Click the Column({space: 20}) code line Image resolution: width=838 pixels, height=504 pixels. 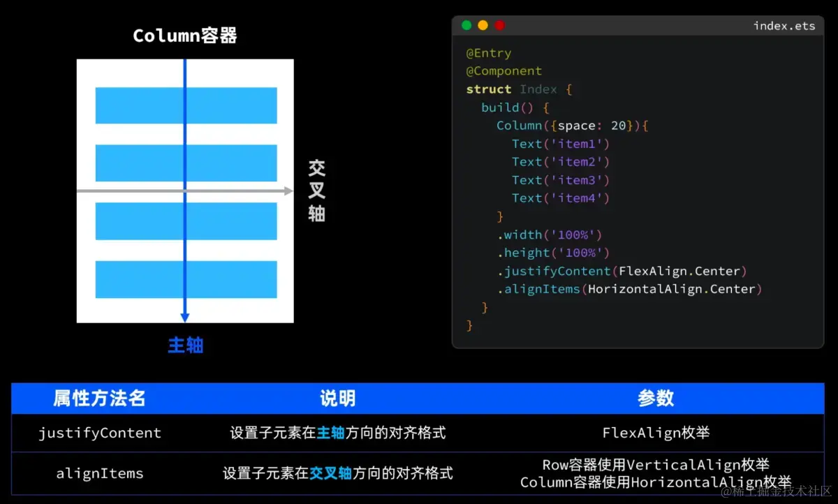pos(573,126)
